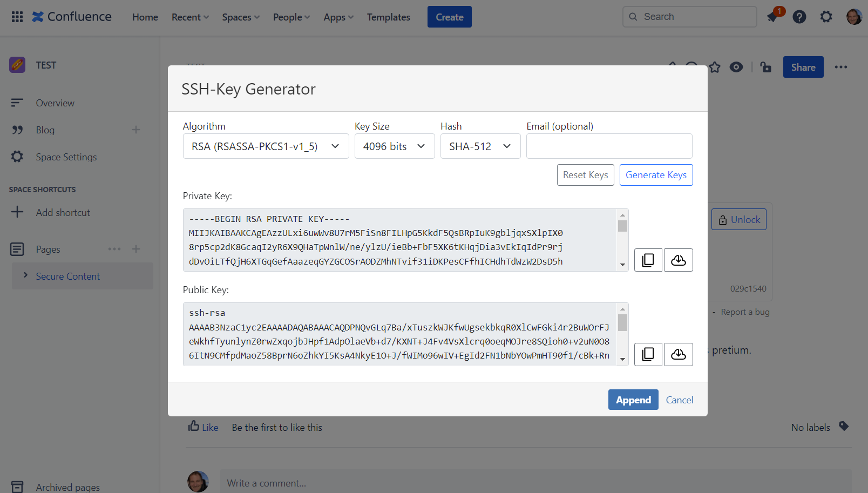Screen dimensions: 868x493
Task: Like the page with the thumbs-up icon
Action: click(x=195, y=426)
